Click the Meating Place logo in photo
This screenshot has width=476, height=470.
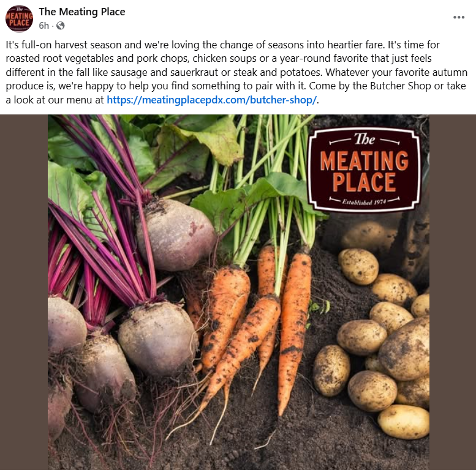click(x=364, y=169)
